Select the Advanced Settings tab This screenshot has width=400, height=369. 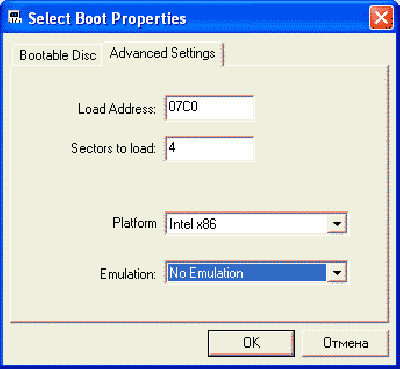coord(163,54)
